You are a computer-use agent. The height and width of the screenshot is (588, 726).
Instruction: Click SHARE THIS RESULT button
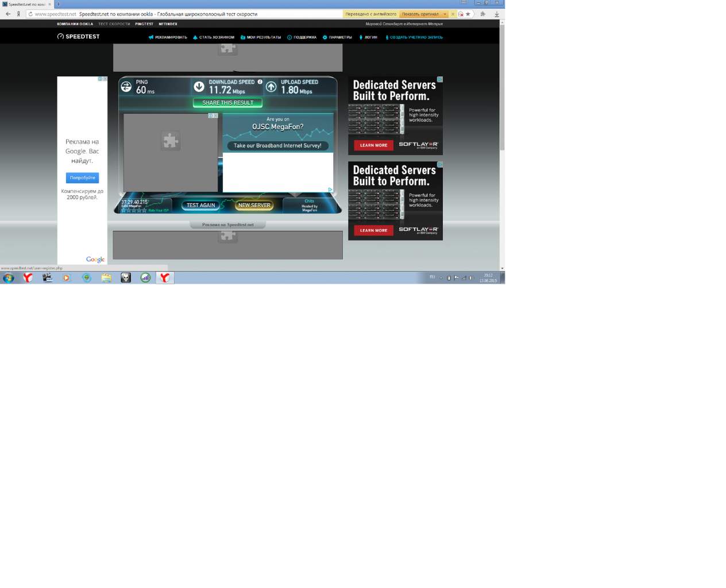click(x=227, y=103)
